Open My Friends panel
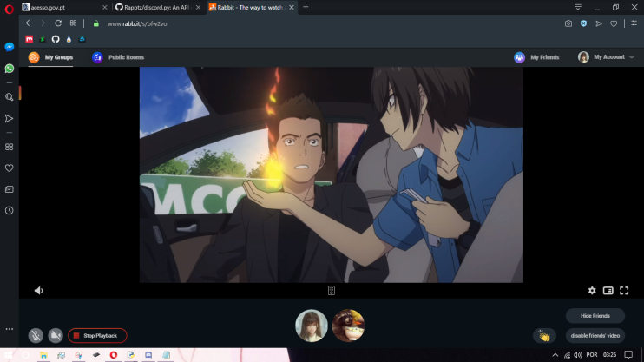Screen dimensions: 644x362 [x=536, y=57]
